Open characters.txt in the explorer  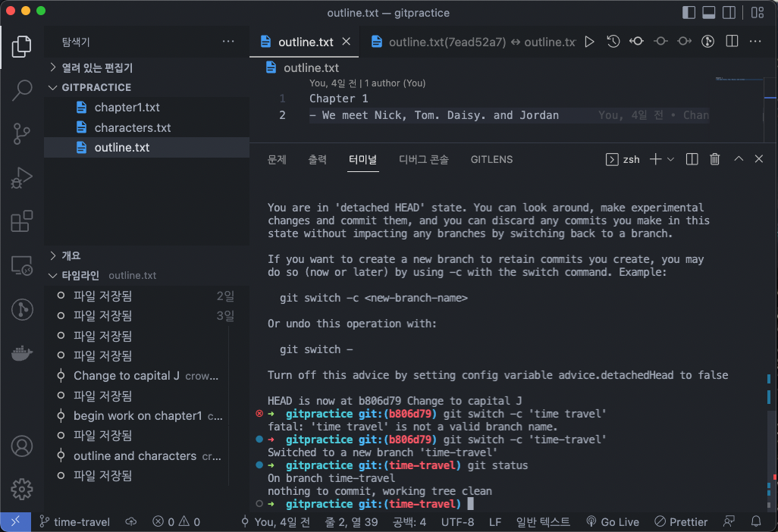[x=147, y=127]
